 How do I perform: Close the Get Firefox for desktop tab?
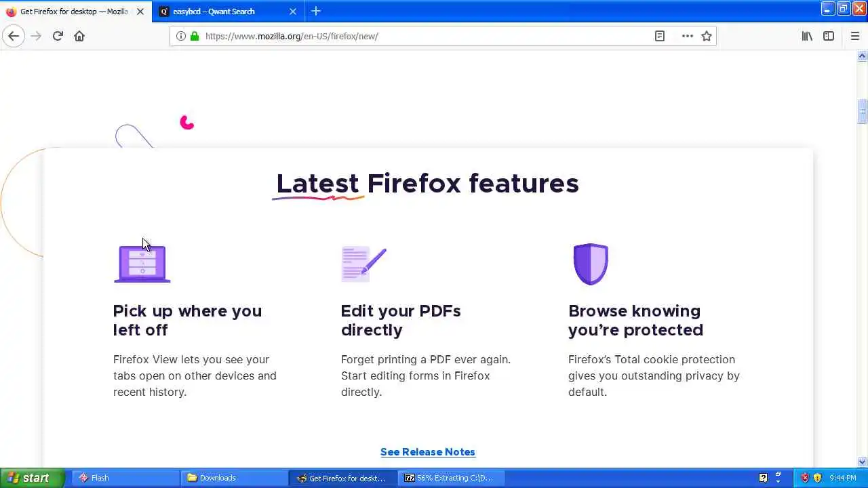pos(140,12)
